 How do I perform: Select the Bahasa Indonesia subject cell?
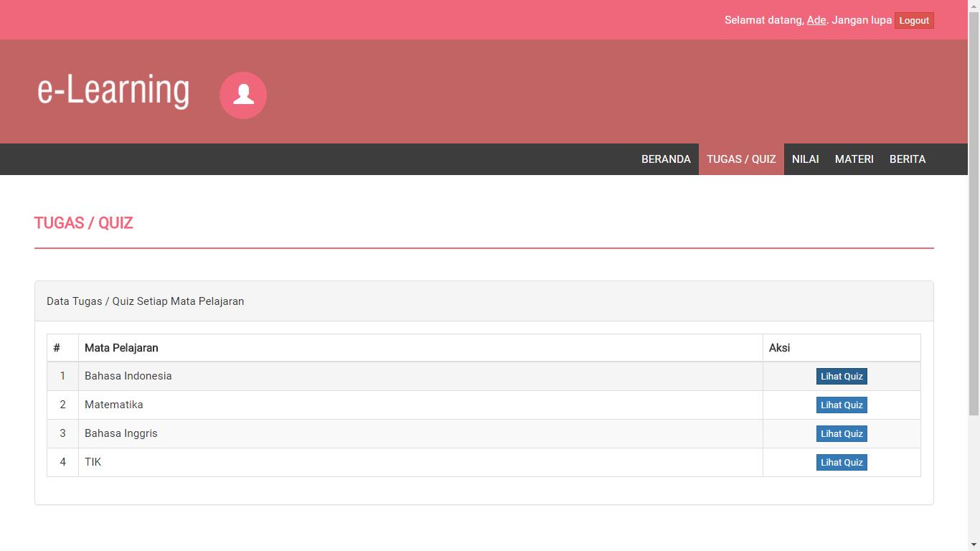click(128, 376)
